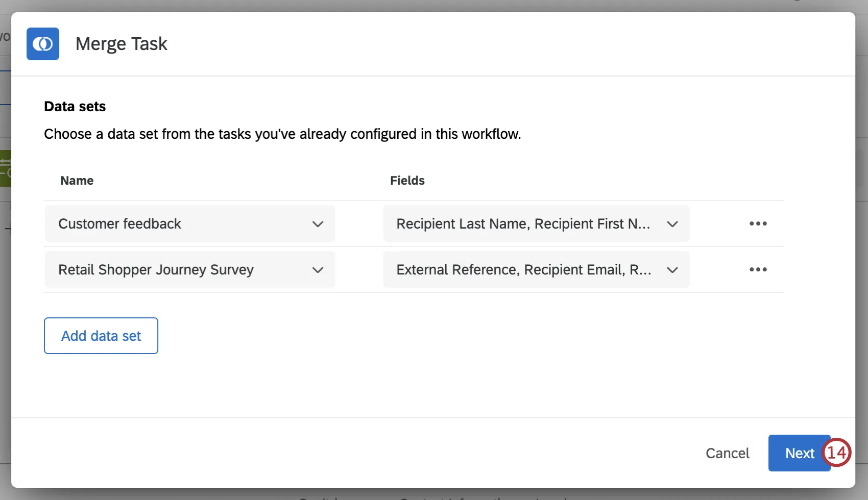The image size is (868, 500).
Task: Expand the fields selector showing Recipient Last Name
Action: coord(536,223)
